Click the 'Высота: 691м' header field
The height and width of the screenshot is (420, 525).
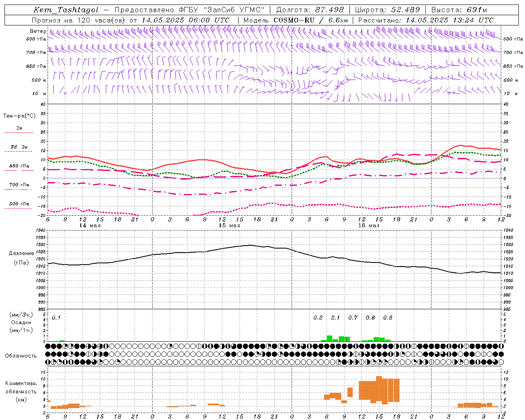459,10
